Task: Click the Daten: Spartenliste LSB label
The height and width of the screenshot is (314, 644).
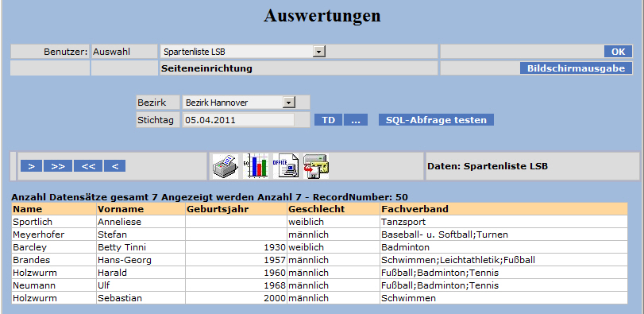Action: pos(488,166)
